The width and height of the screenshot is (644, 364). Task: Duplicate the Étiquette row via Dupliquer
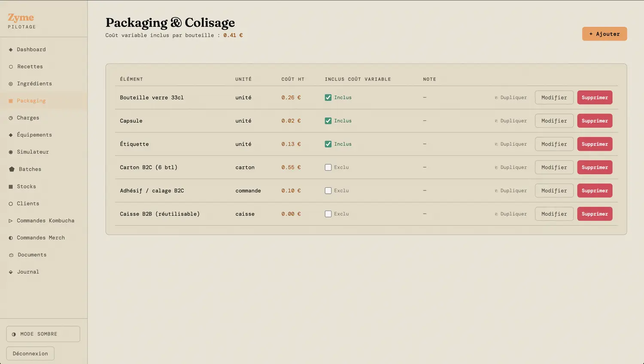coord(510,144)
